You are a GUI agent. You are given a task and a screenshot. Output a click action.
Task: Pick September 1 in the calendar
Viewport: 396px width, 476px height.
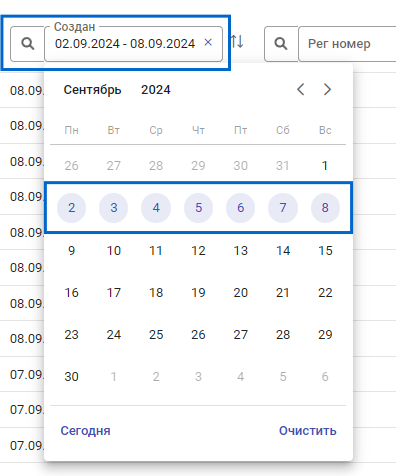pyautogui.click(x=325, y=166)
